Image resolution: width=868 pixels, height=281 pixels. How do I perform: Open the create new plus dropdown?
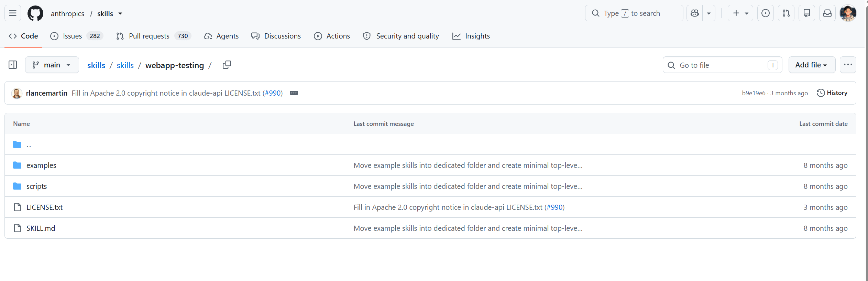pos(740,13)
